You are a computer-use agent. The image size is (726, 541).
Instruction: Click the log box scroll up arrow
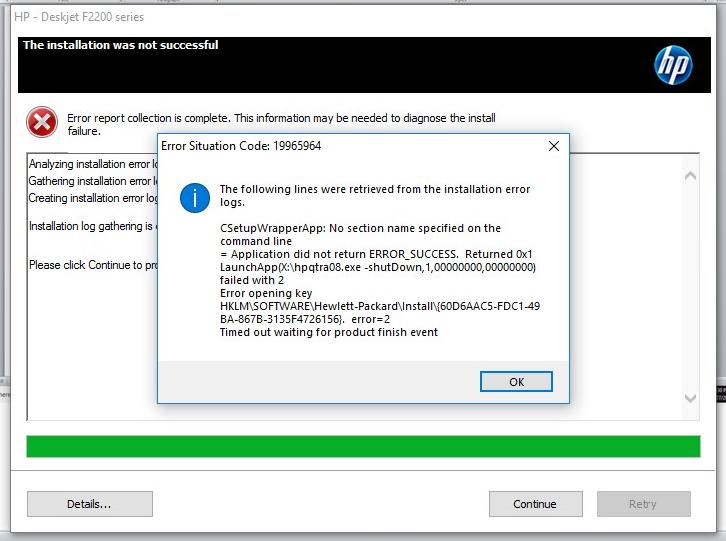(x=690, y=176)
